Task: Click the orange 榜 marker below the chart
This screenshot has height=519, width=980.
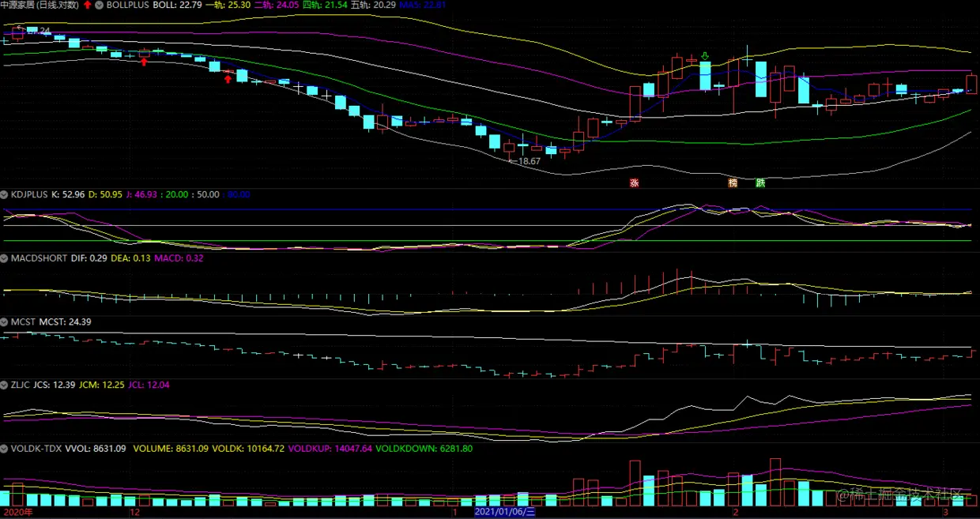Action: click(x=733, y=183)
